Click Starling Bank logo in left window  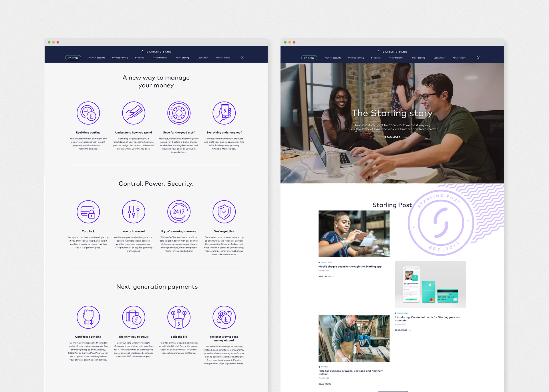pyautogui.click(x=156, y=52)
